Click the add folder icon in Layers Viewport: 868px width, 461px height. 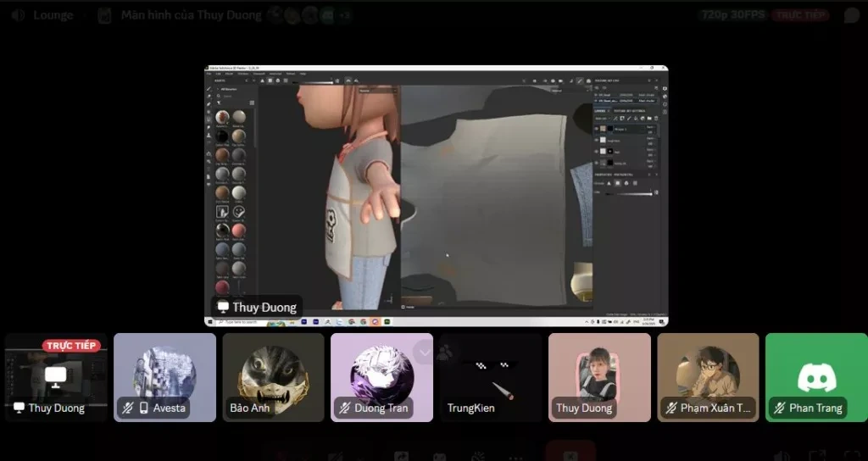[x=649, y=119]
